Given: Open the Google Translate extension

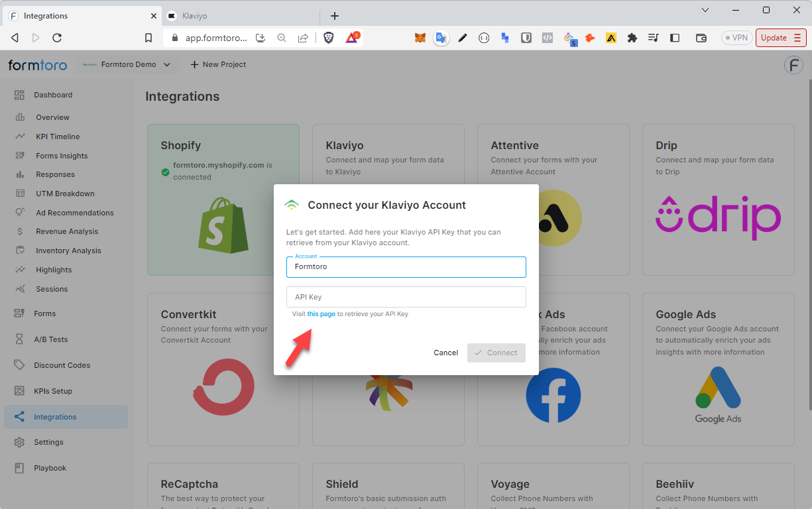Looking at the screenshot, I should click(x=441, y=38).
